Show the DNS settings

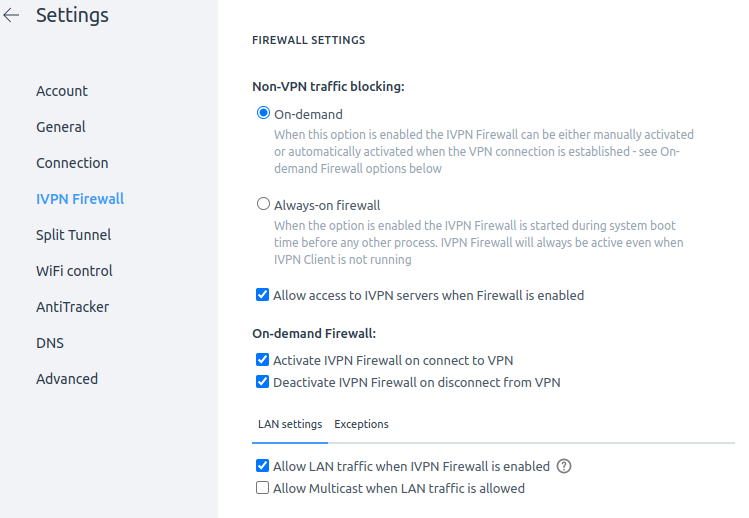coord(50,343)
